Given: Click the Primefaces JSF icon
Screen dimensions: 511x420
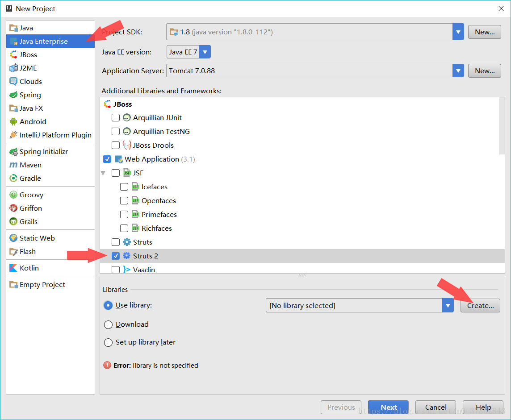Looking at the screenshot, I should tap(136, 214).
